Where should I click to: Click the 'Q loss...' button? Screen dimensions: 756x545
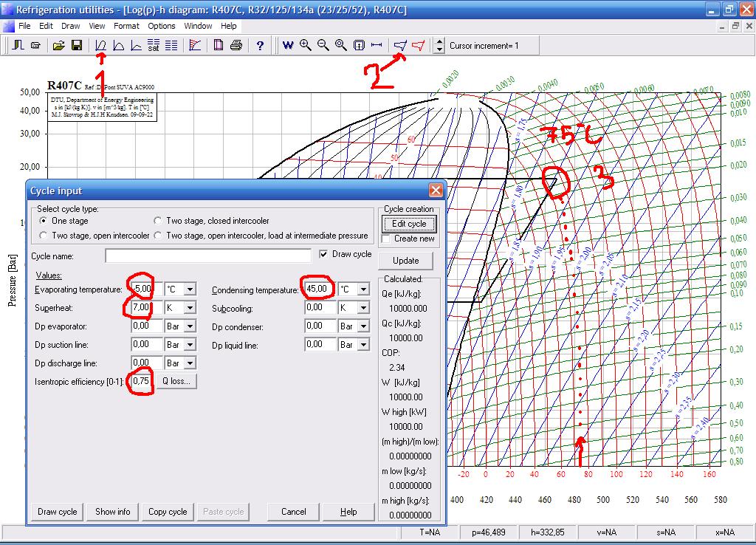(176, 382)
